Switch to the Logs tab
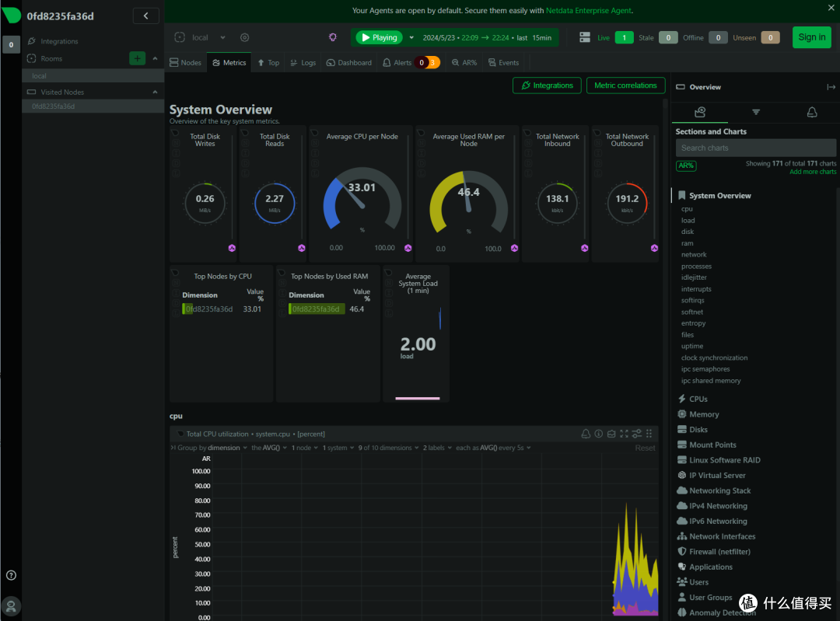 pyautogui.click(x=303, y=63)
